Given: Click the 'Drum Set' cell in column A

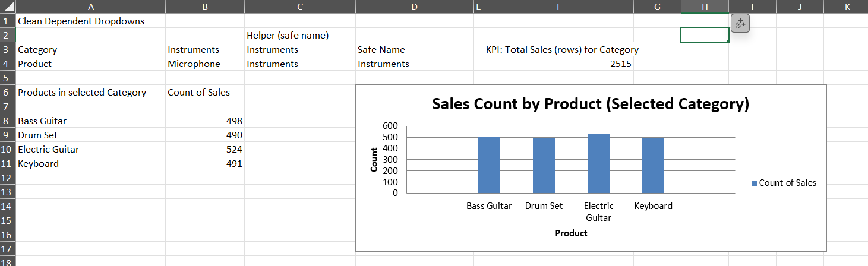Looking at the screenshot, I should coord(90,135).
